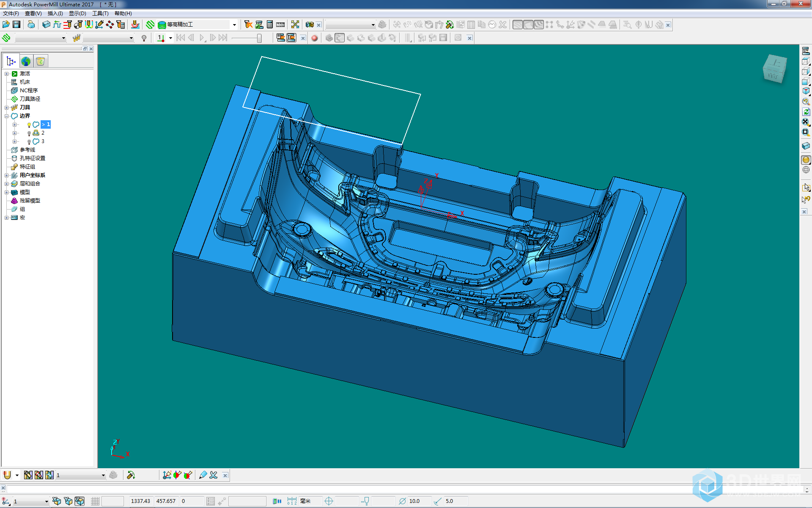This screenshot has height=508, width=812.
Task: Click the grid icon in status bar
Action: pyautogui.click(x=95, y=501)
